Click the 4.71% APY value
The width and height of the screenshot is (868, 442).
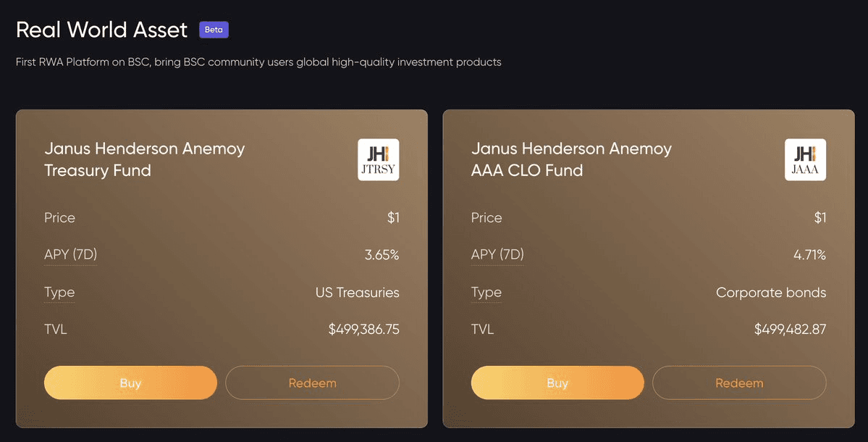point(809,255)
